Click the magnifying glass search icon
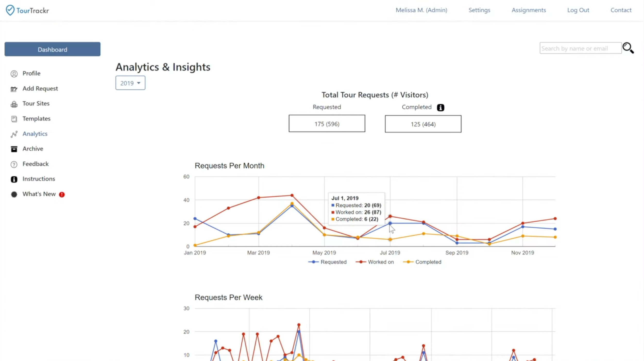Screen dimensions: 644x361 click(628, 48)
